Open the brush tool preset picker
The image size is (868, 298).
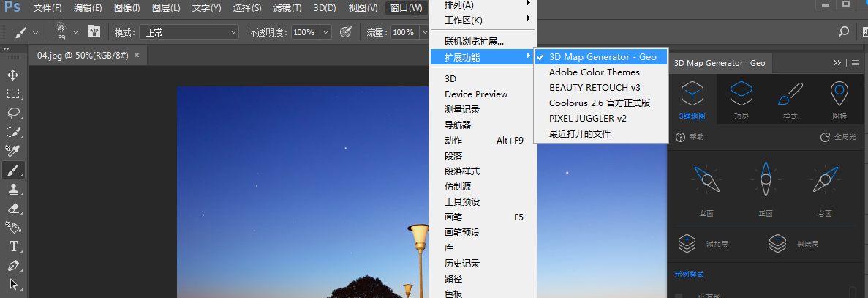[26, 33]
